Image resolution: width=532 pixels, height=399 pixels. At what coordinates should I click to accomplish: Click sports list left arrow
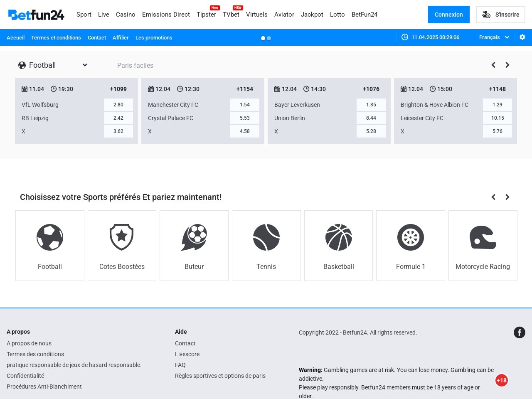click(493, 197)
